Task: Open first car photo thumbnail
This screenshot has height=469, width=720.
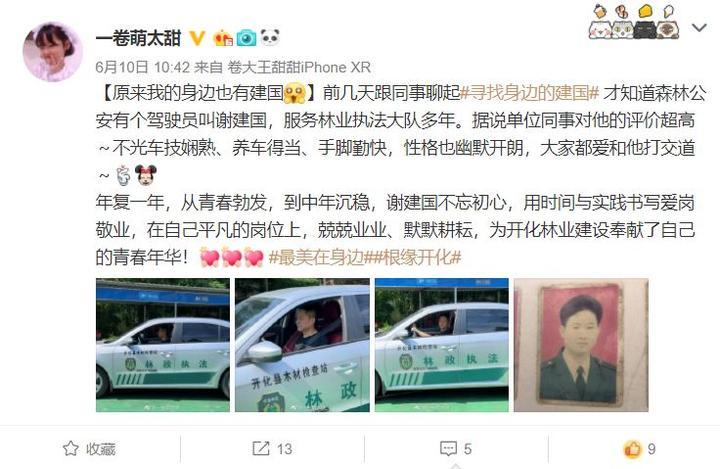Action: [163, 345]
